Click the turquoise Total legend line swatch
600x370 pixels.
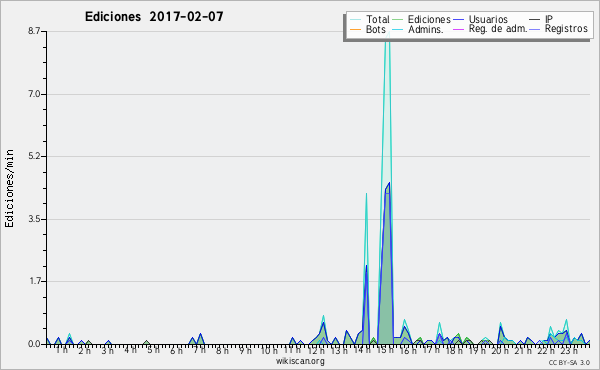click(355, 20)
